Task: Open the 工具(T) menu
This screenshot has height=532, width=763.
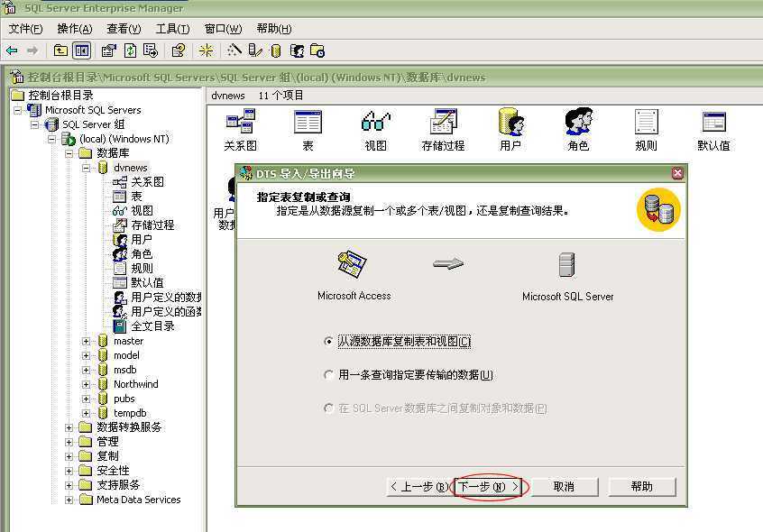Action: (x=172, y=29)
